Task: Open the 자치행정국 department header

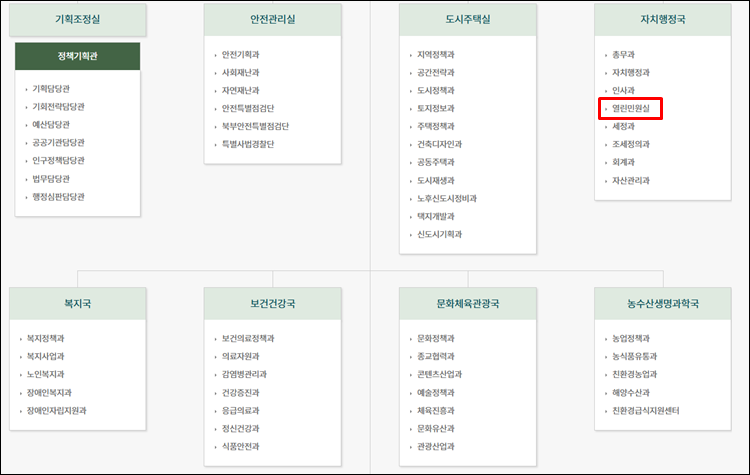Action: pyautogui.click(x=663, y=20)
